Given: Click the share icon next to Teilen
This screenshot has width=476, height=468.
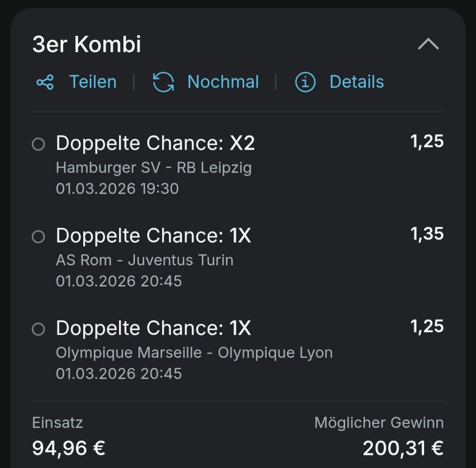Looking at the screenshot, I should (45, 82).
